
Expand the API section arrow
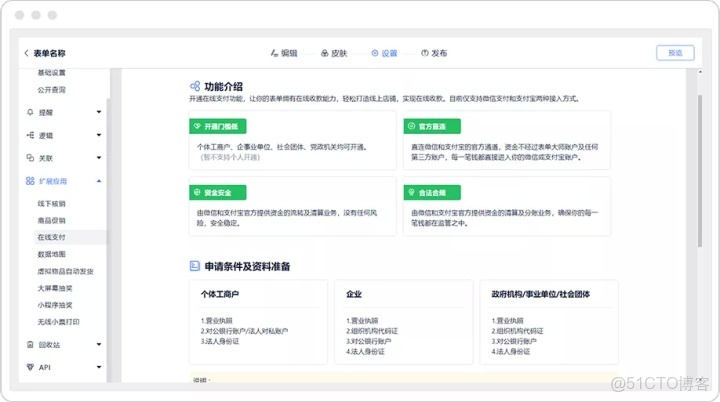(x=99, y=367)
